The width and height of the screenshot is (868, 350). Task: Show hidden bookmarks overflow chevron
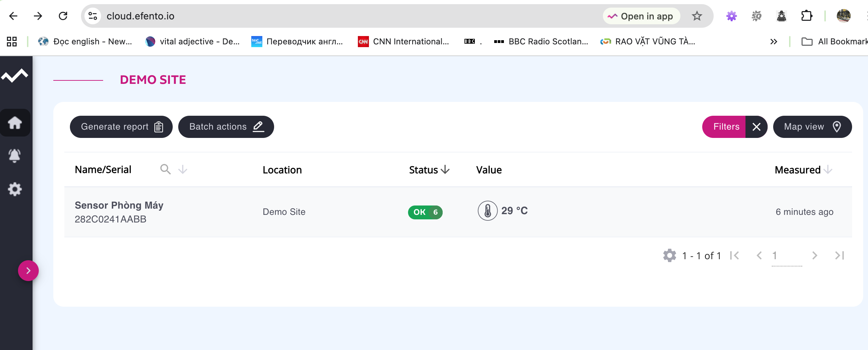(x=774, y=42)
